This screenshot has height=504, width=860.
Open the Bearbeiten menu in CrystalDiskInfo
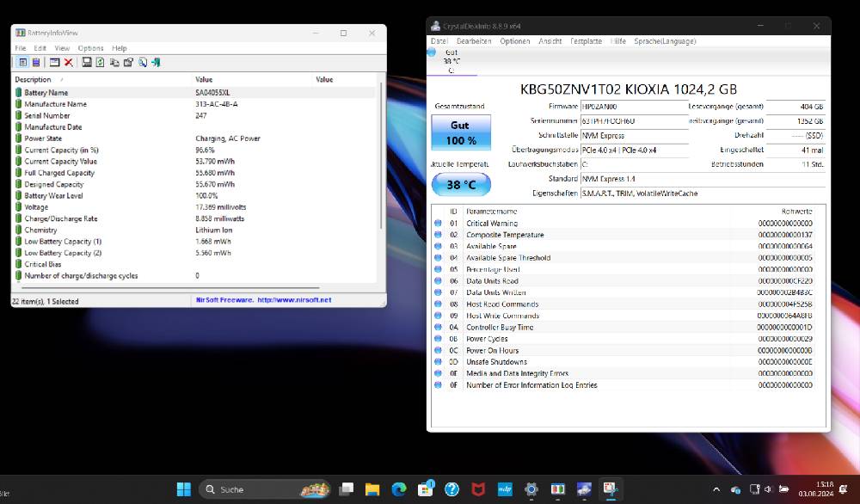coord(474,41)
